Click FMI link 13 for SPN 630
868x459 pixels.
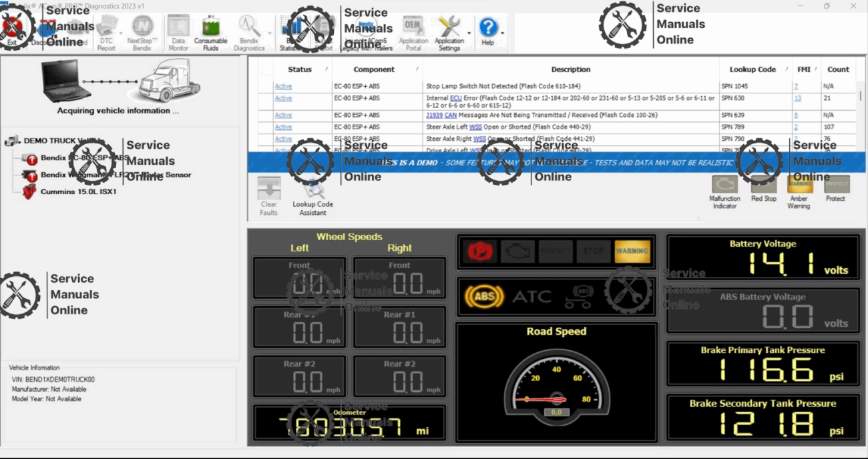[x=798, y=98]
